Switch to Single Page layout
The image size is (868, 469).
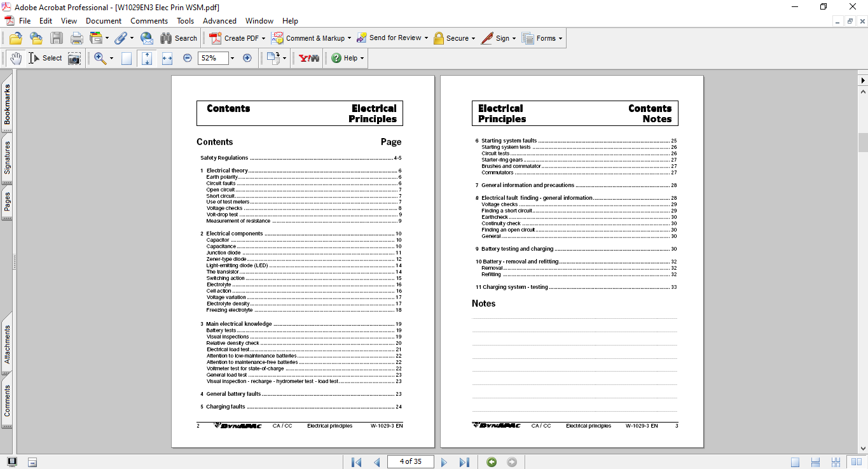[796, 462]
